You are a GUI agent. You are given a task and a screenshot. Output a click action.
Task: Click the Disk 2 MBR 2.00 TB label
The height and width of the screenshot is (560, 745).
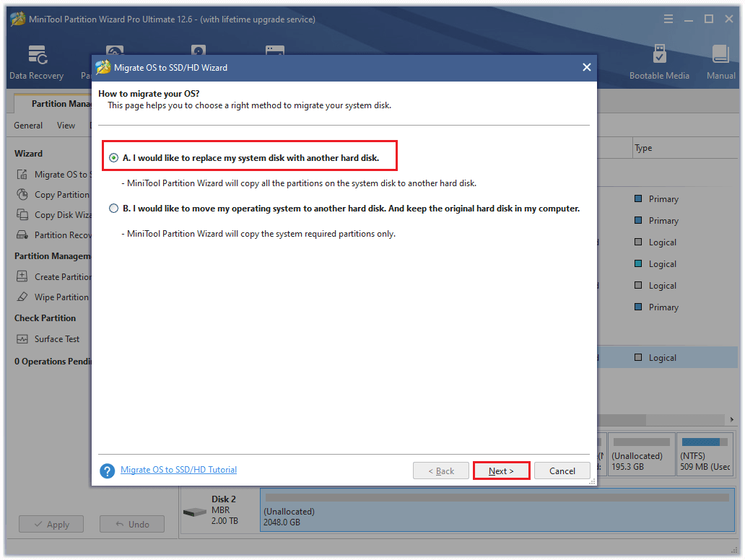[225, 509]
